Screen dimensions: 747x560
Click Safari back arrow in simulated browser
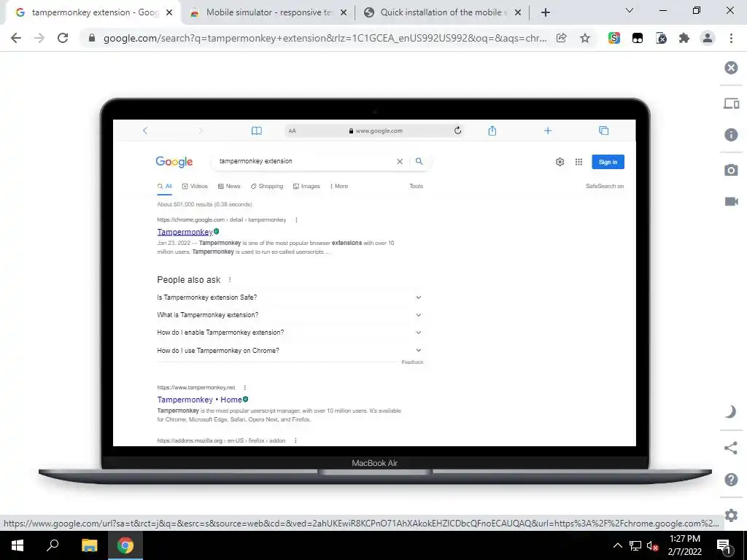click(145, 131)
